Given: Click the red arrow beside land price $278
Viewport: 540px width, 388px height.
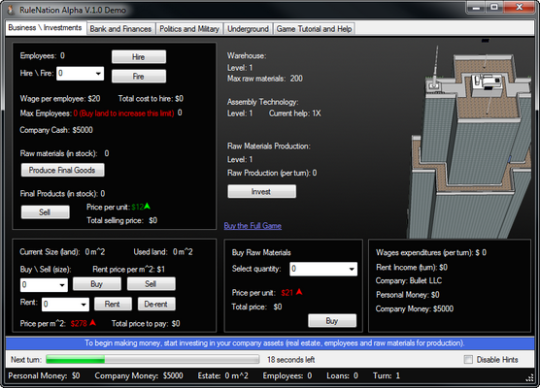Looking at the screenshot, I should 92,323.
